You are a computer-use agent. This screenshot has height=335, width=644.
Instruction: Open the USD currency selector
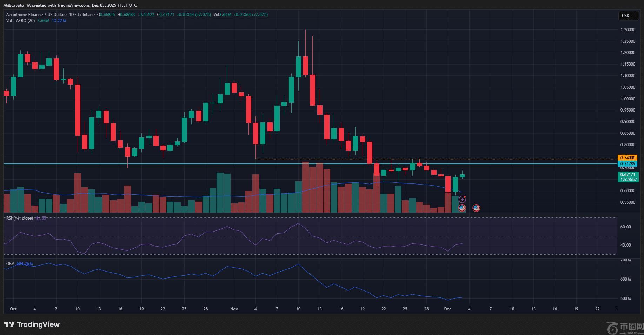click(x=626, y=15)
